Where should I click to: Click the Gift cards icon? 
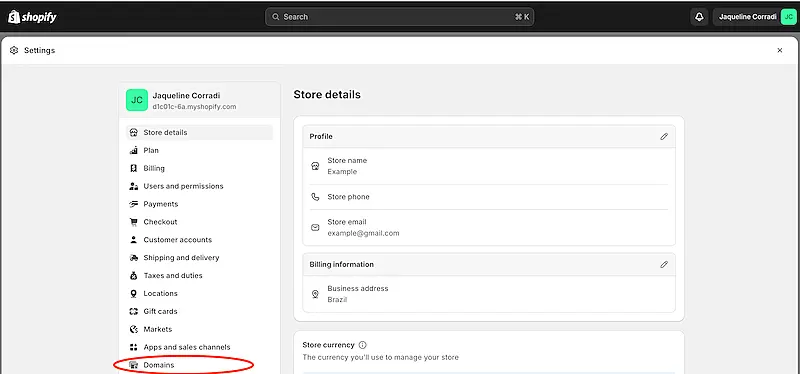134,311
